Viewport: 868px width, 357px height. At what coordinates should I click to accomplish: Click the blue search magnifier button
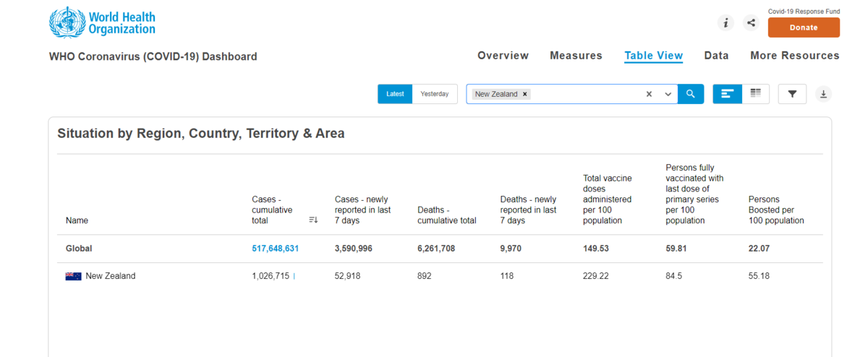coord(691,94)
